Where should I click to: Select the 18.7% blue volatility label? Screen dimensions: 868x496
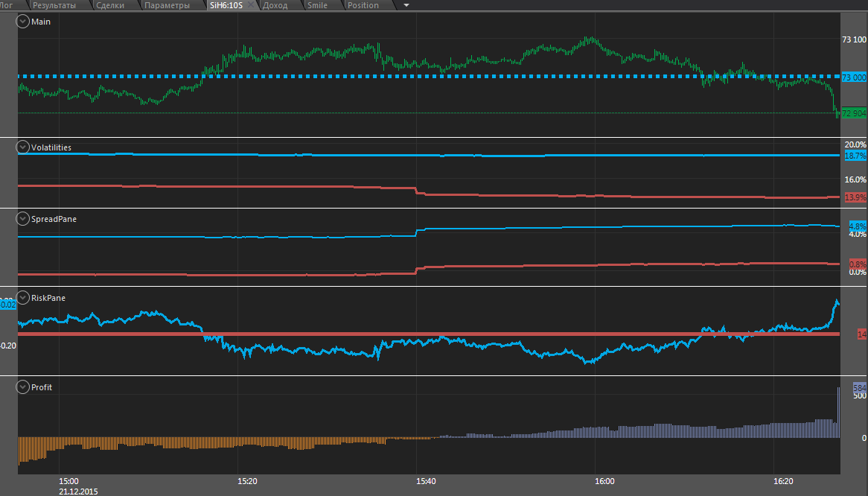[855, 156]
